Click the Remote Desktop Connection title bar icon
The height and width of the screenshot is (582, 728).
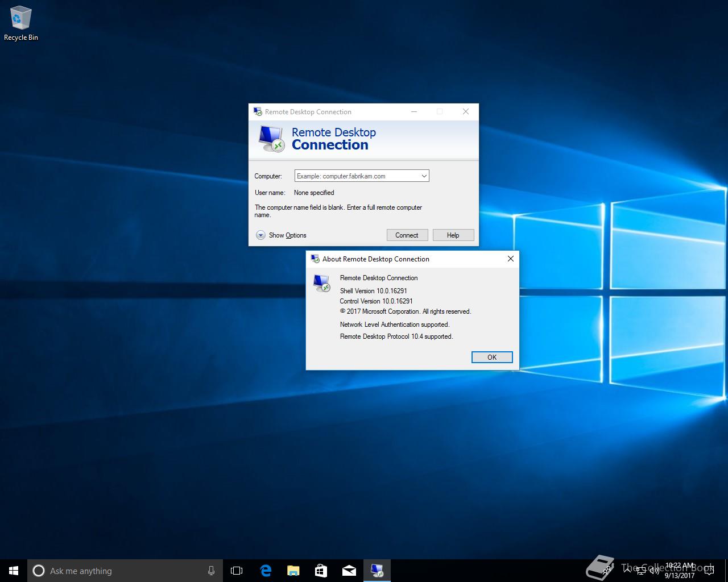(x=258, y=111)
